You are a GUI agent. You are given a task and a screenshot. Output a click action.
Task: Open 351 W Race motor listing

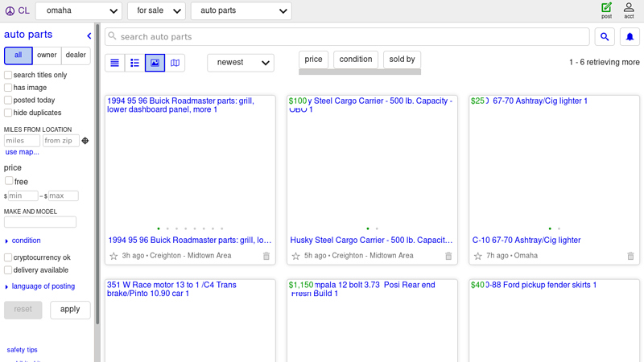click(x=171, y=289)
